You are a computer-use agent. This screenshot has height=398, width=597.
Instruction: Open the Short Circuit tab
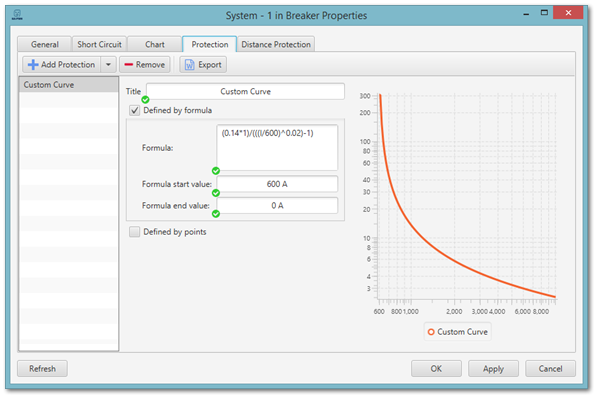click(99, 45)
